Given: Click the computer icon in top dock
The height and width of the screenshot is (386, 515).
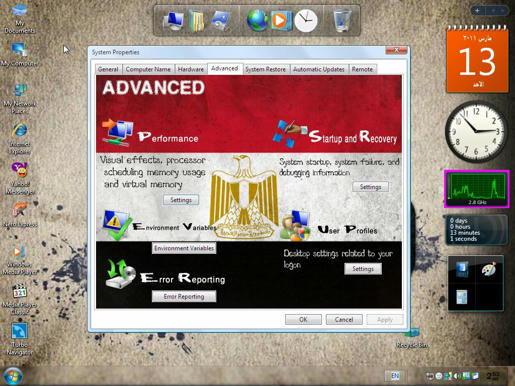Looking at the screenshot, I should tap(174, 21).
